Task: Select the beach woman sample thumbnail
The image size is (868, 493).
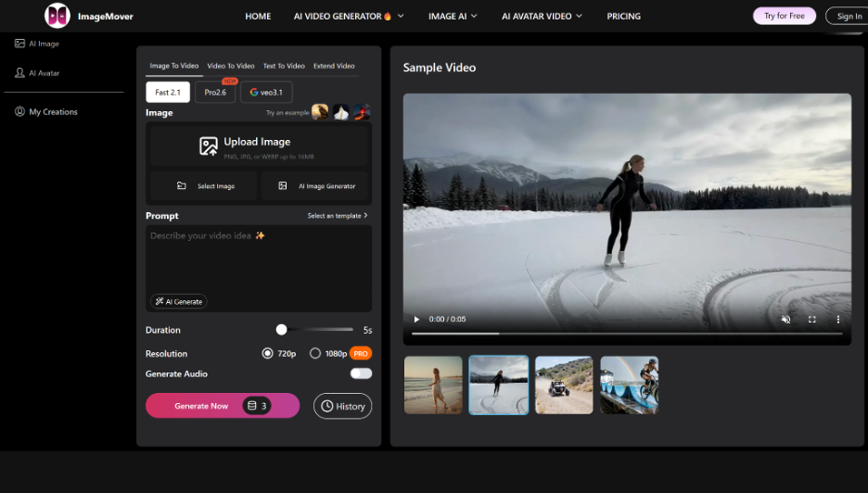Action: (433, 386)
